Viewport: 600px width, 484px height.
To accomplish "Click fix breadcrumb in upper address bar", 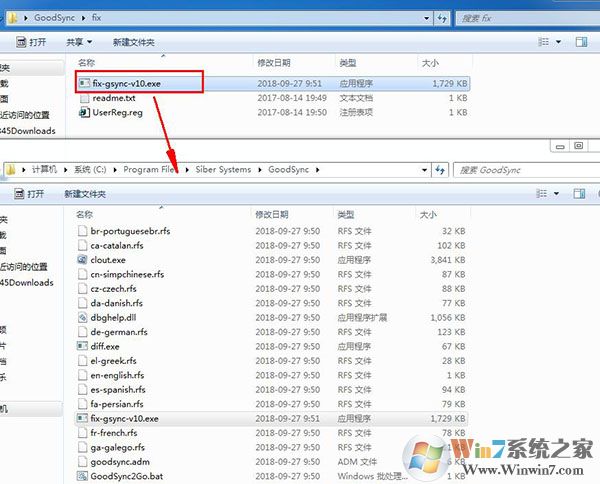I will pos(96,18).
